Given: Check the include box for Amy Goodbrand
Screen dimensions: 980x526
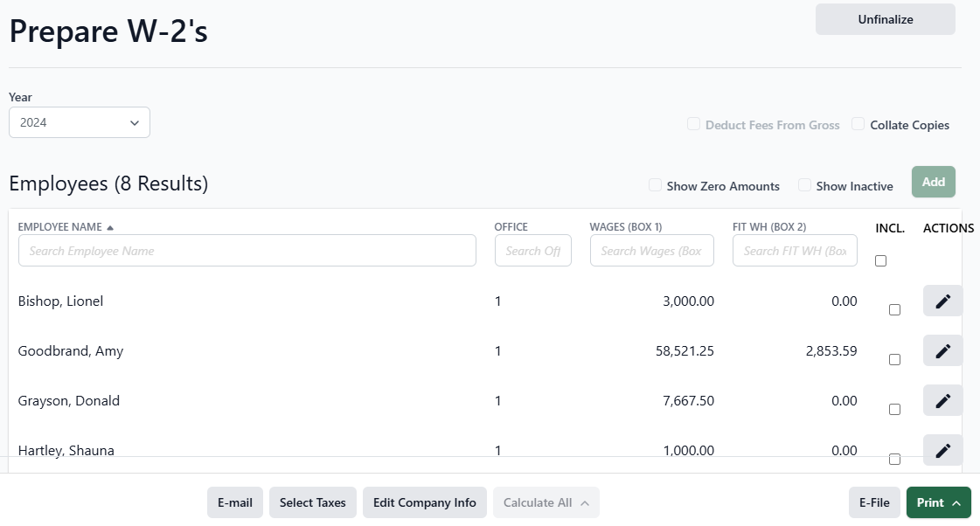Looking at the screenshot, I should (x=894, y=359).
